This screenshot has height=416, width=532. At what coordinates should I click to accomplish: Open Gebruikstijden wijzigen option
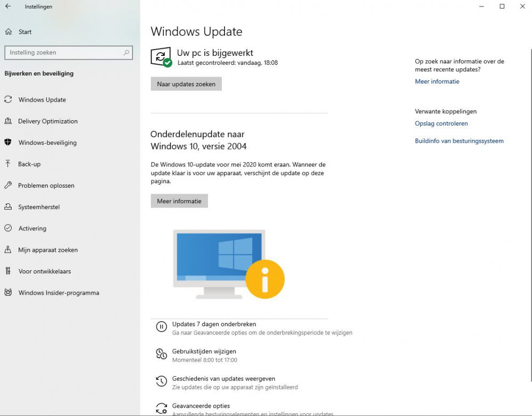click(204, 351)
